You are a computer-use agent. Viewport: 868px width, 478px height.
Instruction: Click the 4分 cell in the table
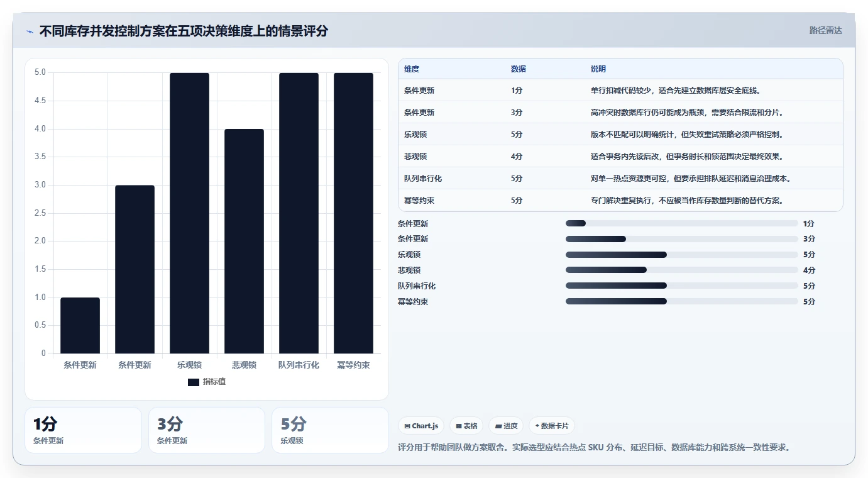517,157
